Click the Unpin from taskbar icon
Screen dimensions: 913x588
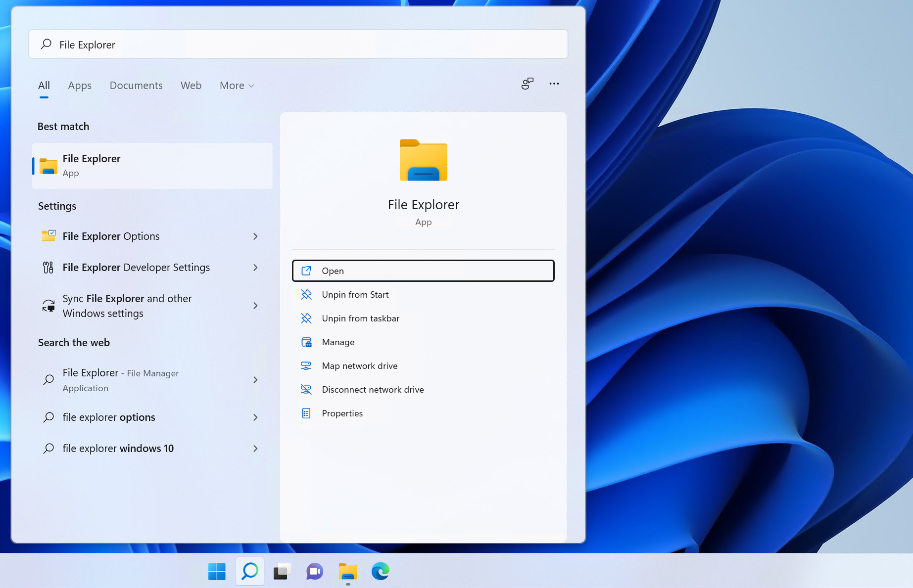point(307,318)
